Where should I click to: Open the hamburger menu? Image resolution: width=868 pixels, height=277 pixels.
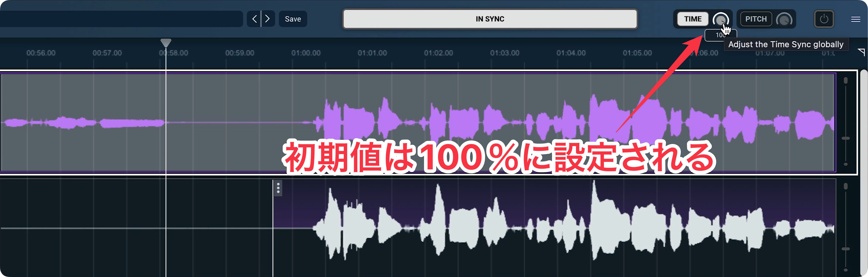pyautogui.click(x=856, y=19)
